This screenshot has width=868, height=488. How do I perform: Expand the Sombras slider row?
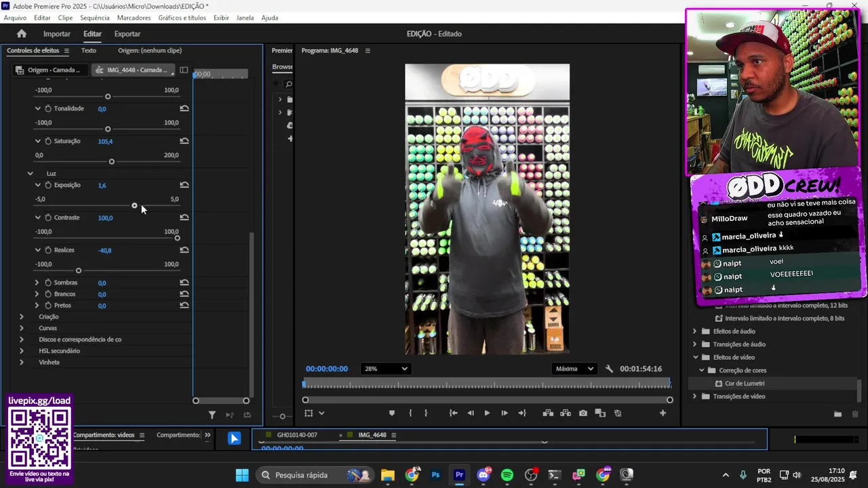point(37,283)
